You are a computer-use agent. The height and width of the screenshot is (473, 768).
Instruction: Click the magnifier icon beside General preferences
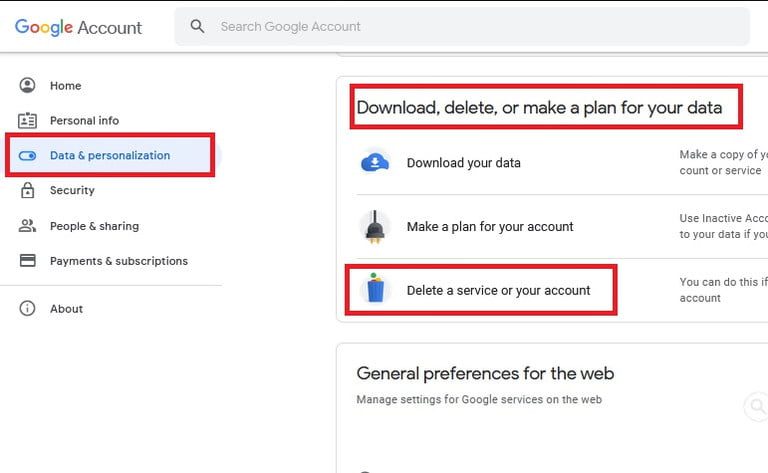(x=756, y=406)
